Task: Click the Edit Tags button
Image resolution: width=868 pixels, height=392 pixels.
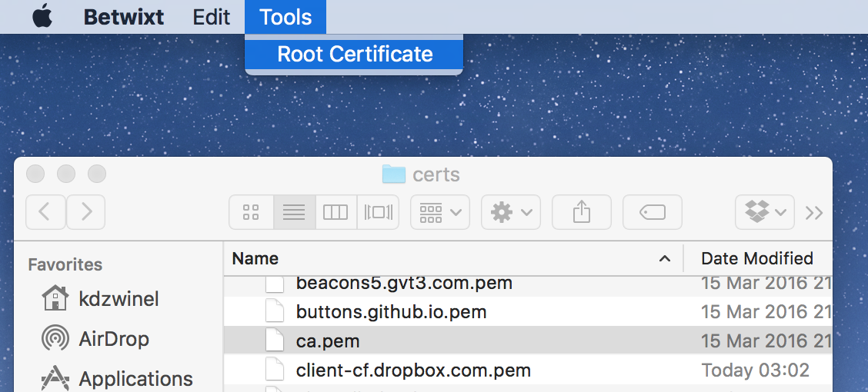Action: [x=652, y=212]
